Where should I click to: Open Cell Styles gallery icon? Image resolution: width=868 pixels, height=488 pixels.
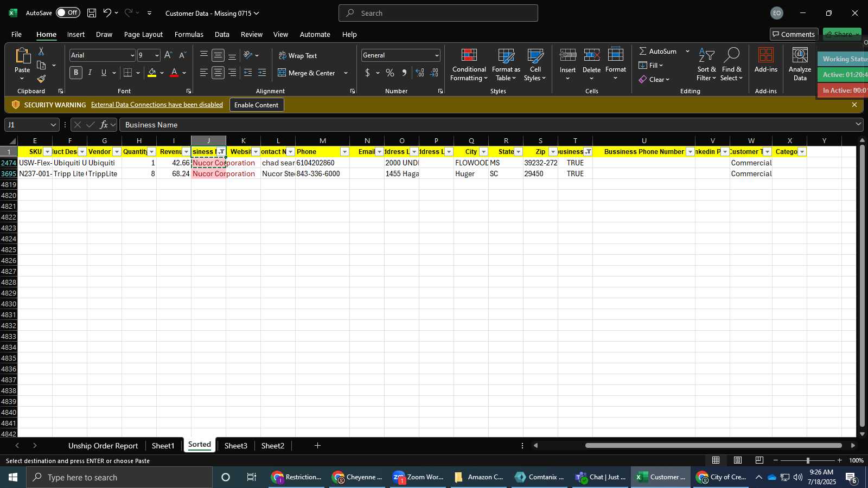coord(535,55)
